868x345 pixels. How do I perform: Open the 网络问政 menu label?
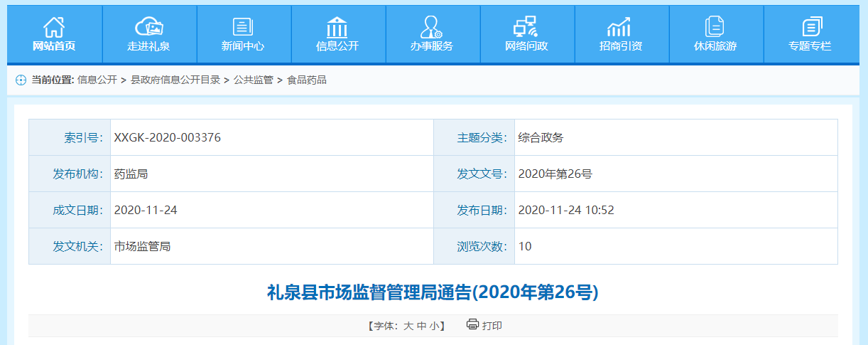(526, 46)
